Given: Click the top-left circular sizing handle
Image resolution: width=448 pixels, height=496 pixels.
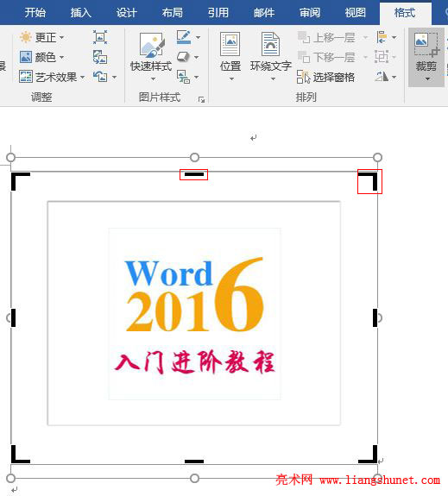Looking at the screenshot, I should tap(10, 157).
